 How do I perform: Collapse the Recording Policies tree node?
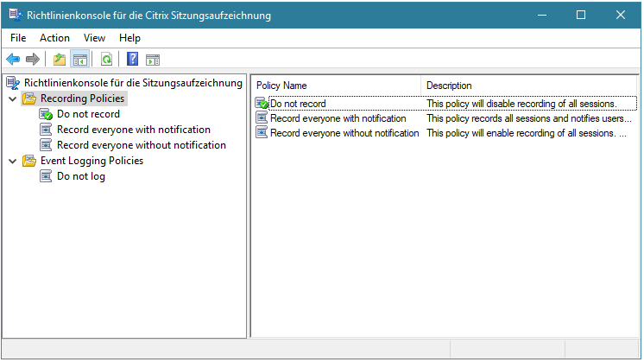pyautogui.click(x=12, y=99)
